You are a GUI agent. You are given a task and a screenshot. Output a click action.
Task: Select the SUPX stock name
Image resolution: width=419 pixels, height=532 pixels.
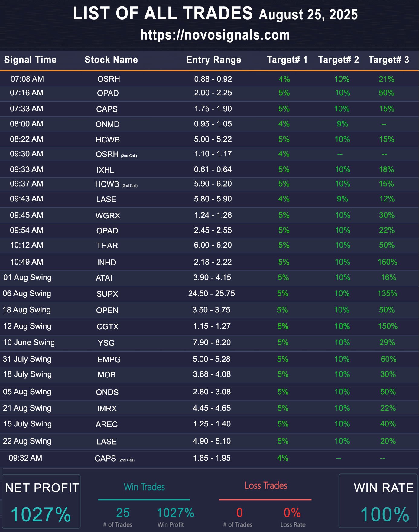[107, 294]
